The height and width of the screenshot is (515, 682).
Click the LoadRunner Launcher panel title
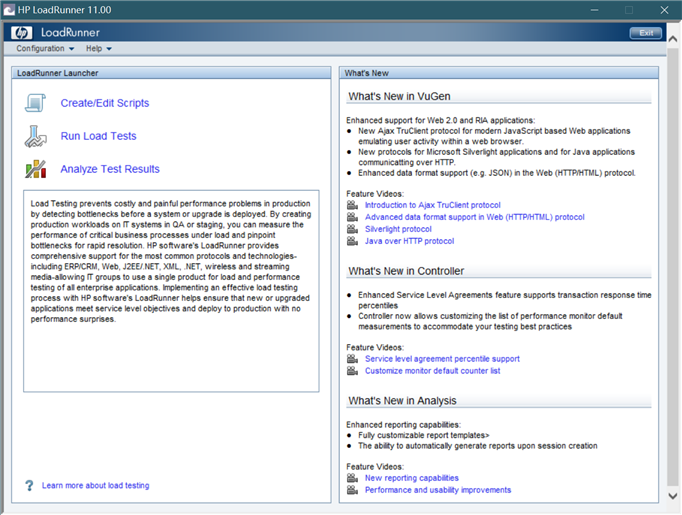point(57,73)
